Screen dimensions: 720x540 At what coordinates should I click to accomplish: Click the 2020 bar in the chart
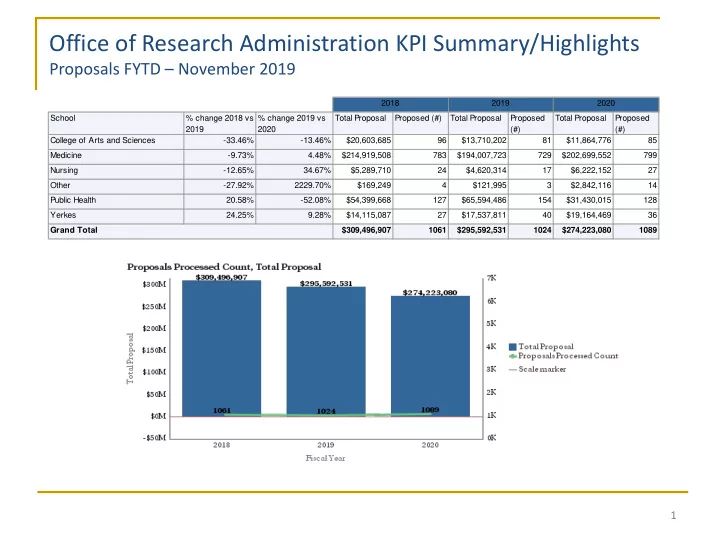pyautogui.click(x=431, y=356)
